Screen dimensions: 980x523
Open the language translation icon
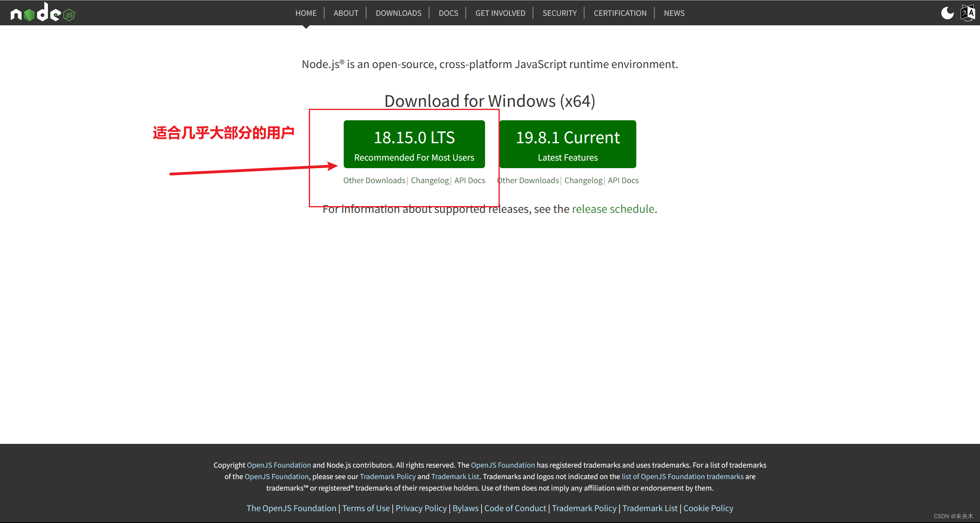pos(967,13)
